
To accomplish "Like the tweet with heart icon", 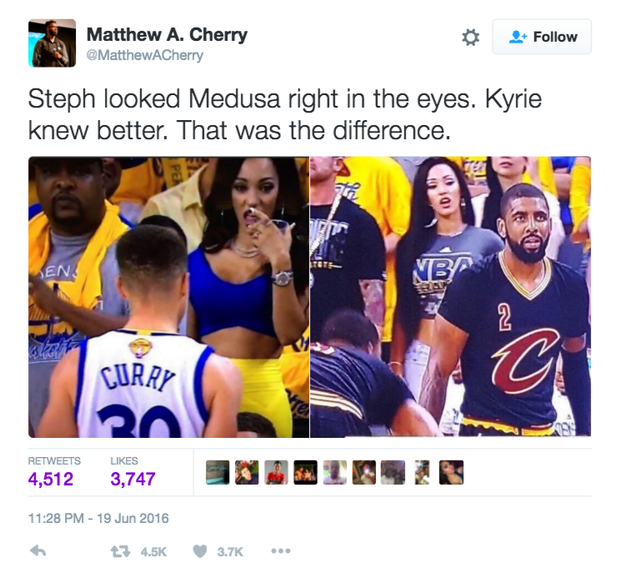I will point(200,551).
